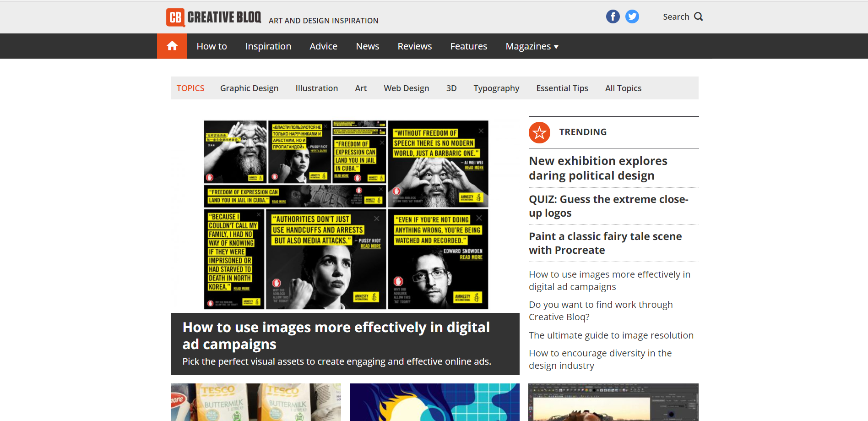Open the Facebook social icon

tap(613, 16)
